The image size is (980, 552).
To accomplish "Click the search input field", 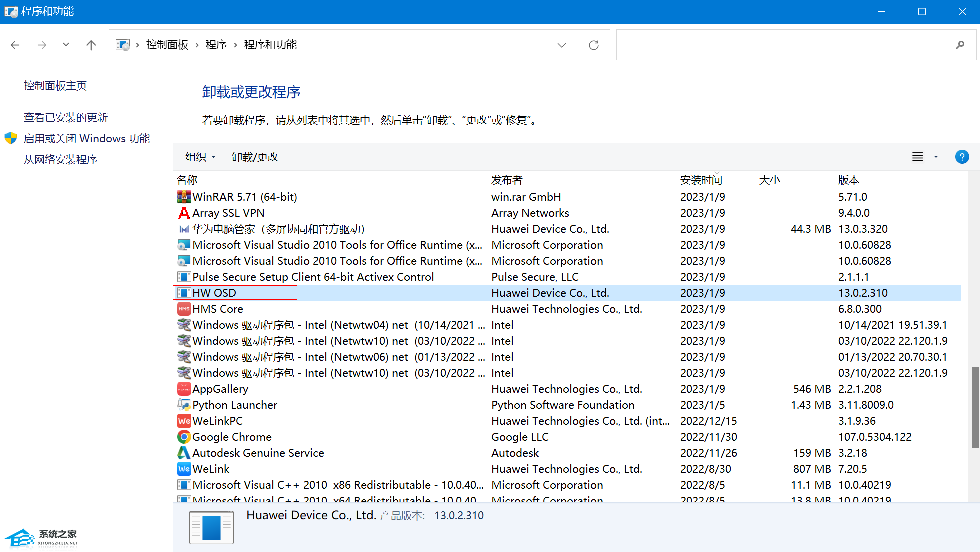I will click(x=785, y=45).
